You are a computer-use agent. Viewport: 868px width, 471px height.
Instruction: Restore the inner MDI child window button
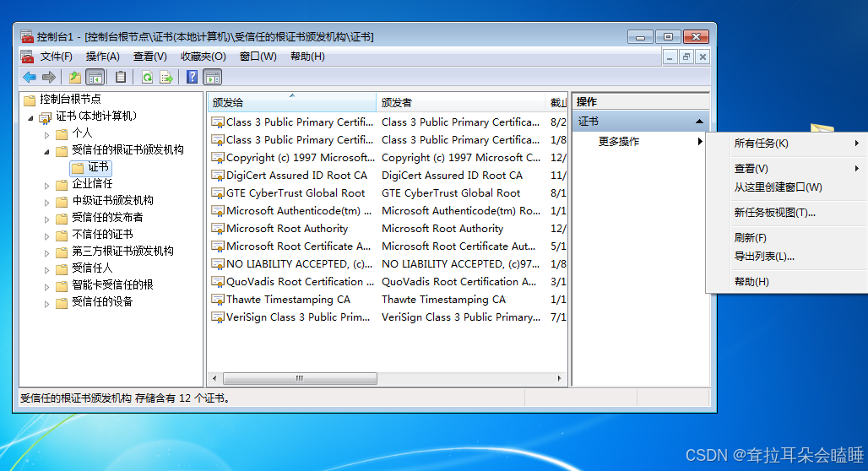(x=686, y=57)
